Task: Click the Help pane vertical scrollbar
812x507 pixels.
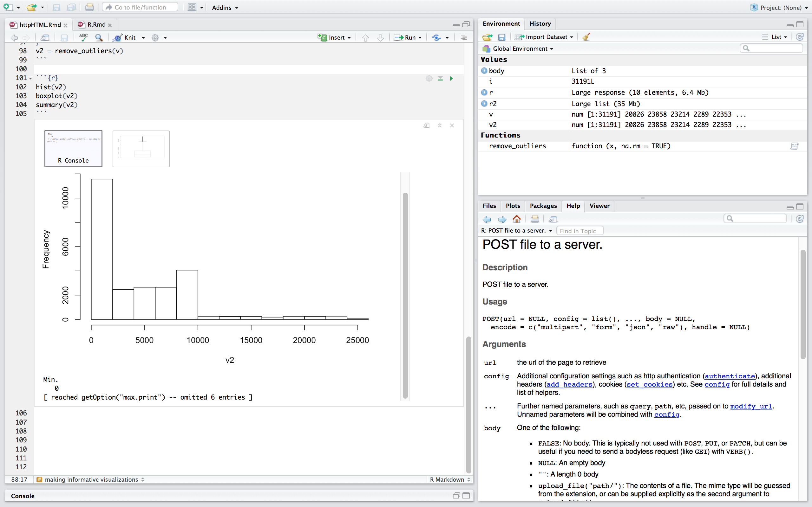Action: click(802, 302)
